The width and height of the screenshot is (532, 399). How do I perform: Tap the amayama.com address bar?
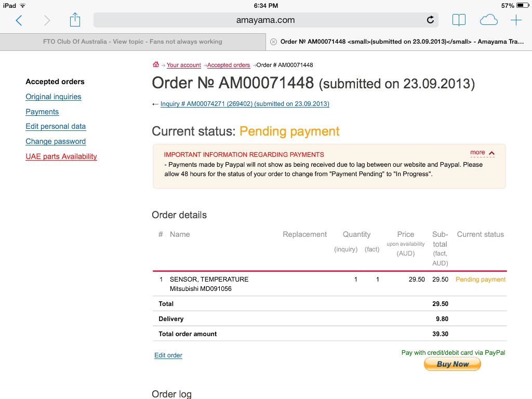(x=265, y=20)
